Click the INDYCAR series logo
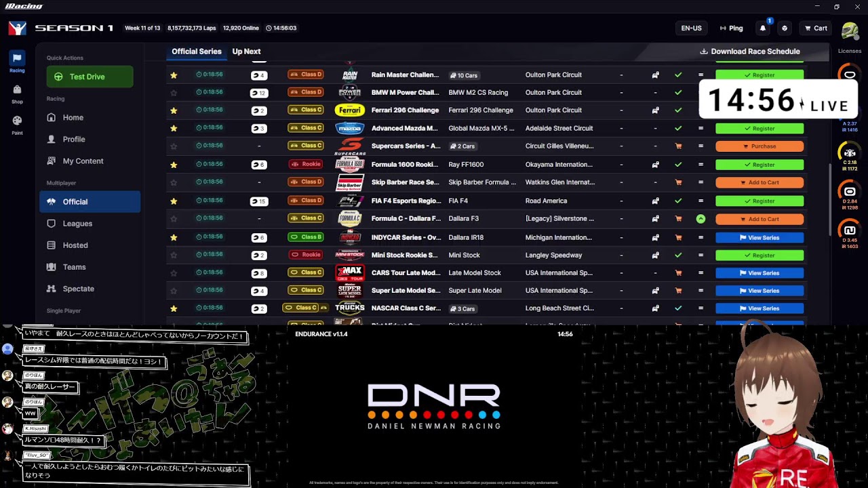 (350, 238)
